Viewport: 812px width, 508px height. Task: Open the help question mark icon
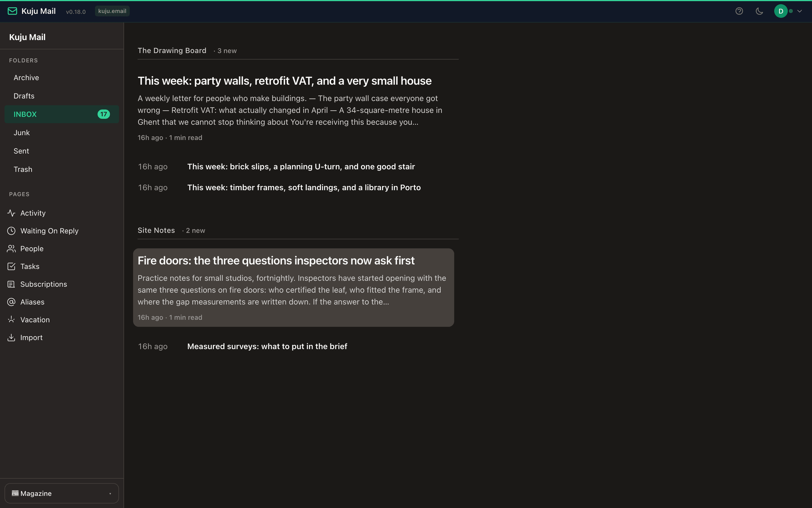click(x=739, y=11)
